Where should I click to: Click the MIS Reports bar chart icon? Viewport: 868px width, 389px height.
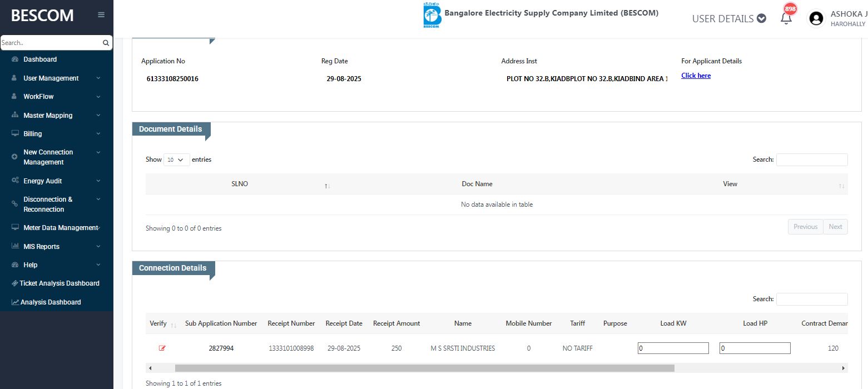[15, 247]
